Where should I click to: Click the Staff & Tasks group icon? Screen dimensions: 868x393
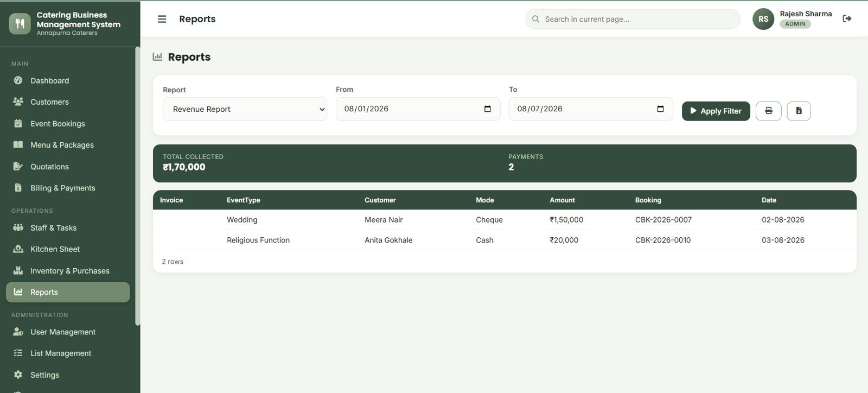[18, 227]
